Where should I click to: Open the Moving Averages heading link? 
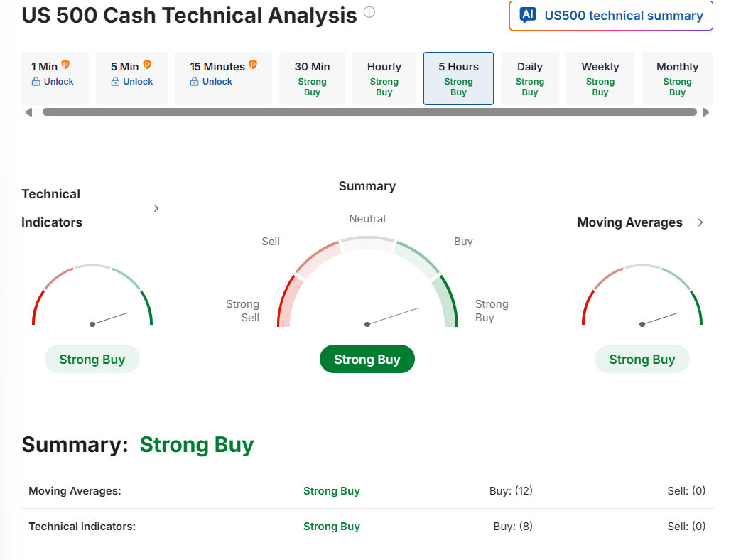coord(629,222)
